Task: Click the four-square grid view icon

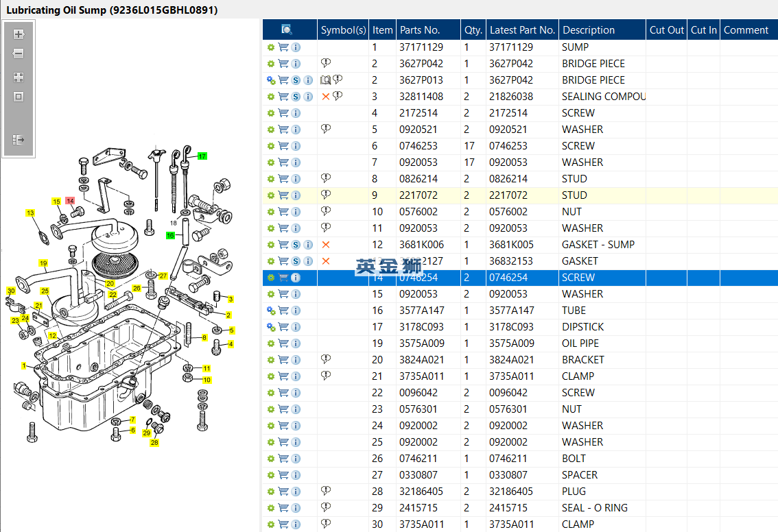Action: pos(19,77)
